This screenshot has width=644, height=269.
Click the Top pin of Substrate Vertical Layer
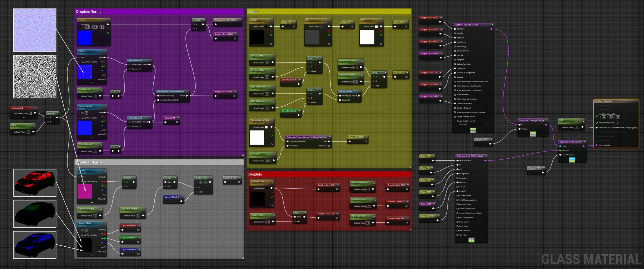(x=560, y=146)
